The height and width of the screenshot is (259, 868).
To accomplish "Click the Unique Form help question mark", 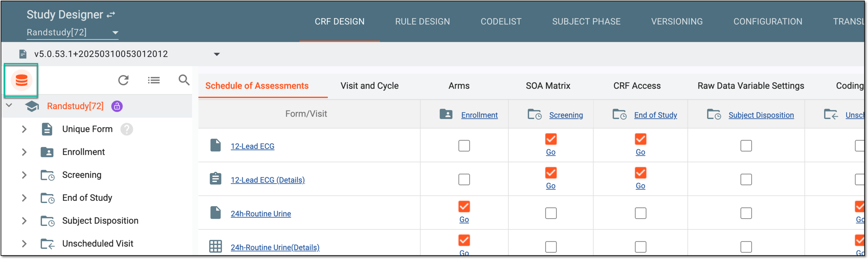I will [x=127, y=129].
